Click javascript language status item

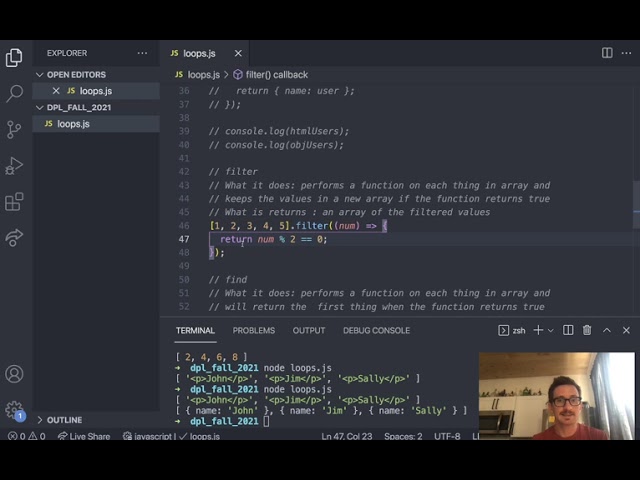point(149,436)
